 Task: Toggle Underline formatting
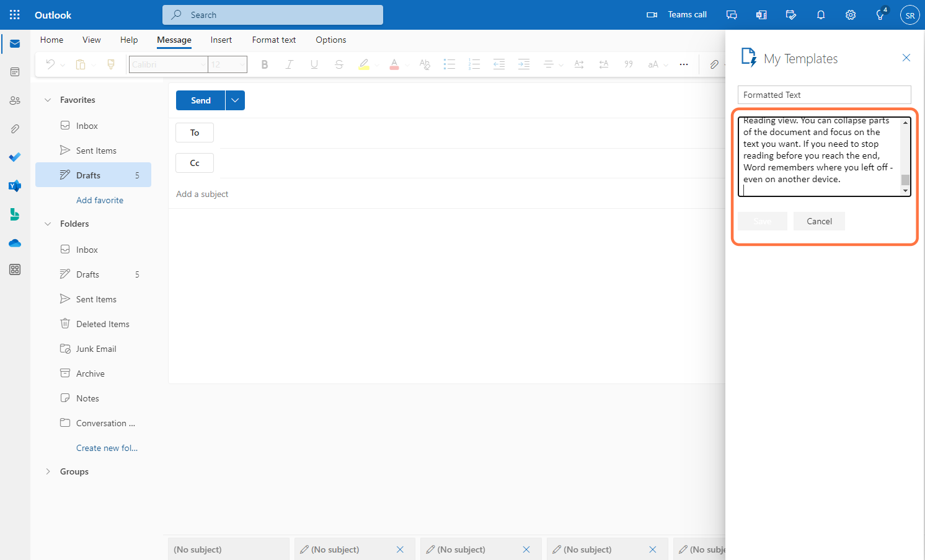(314, 64)
